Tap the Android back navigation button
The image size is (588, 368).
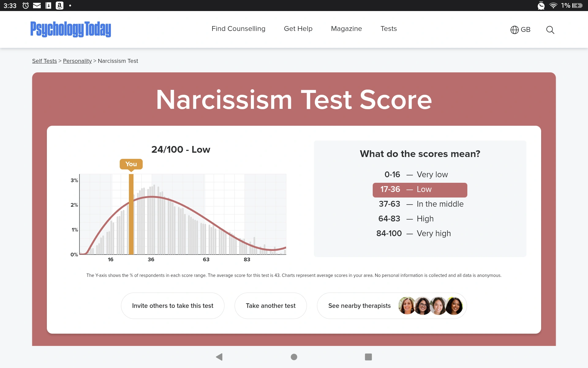click(x=219, y=357)
